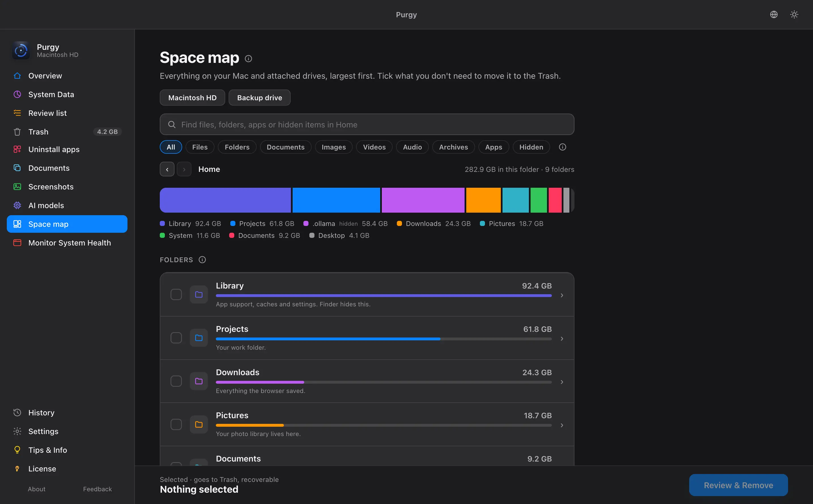Expand the Downloads row chevron

(562, 382)
